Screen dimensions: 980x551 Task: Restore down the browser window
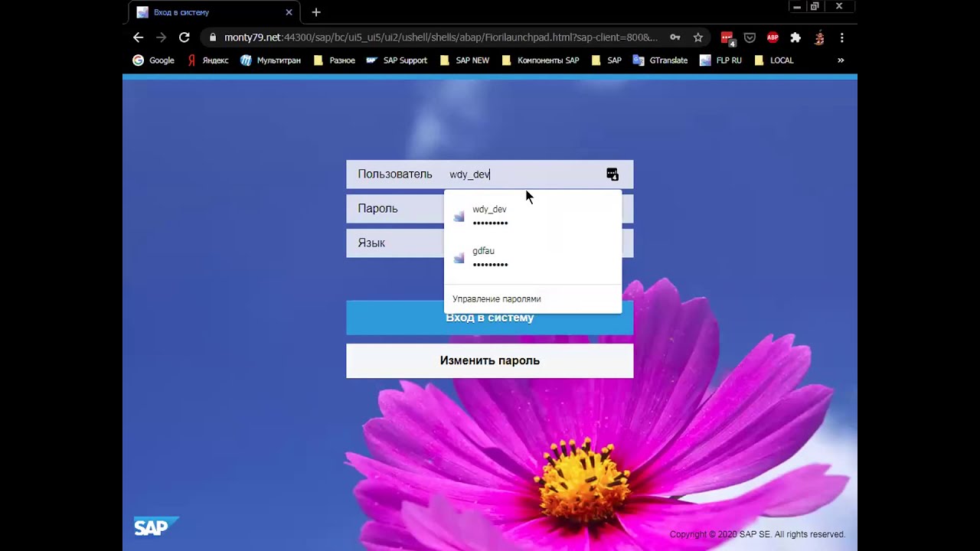(815, 7)
